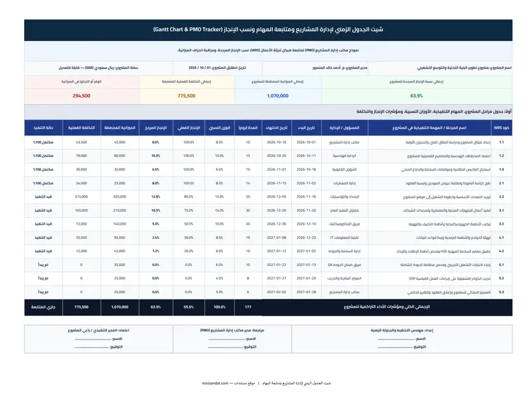Click the totals row label 'الإجمالي الكلي ومؤشرات الأداء'

coord(387,307)
